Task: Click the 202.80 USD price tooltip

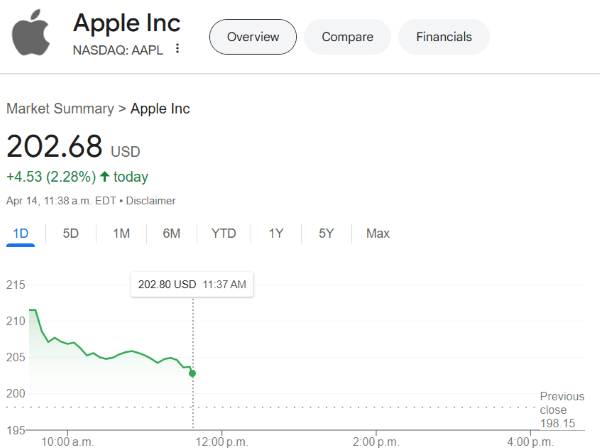Action: coord(192,284)
